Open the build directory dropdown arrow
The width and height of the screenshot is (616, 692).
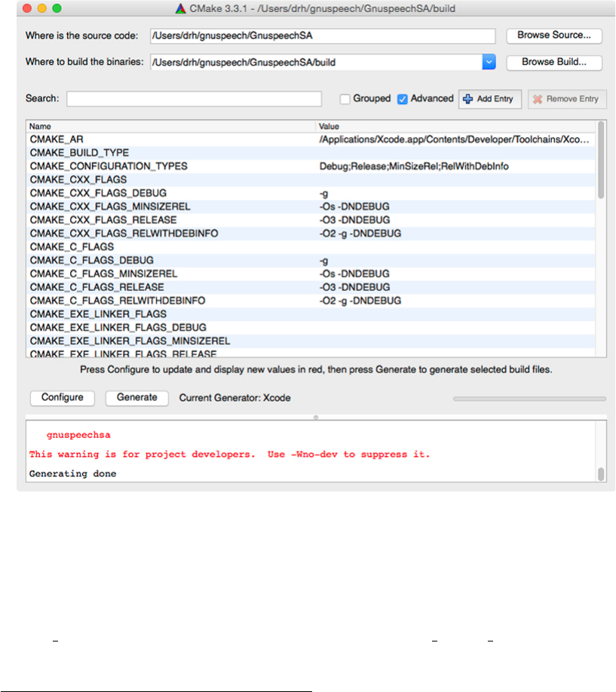[489, 63]
